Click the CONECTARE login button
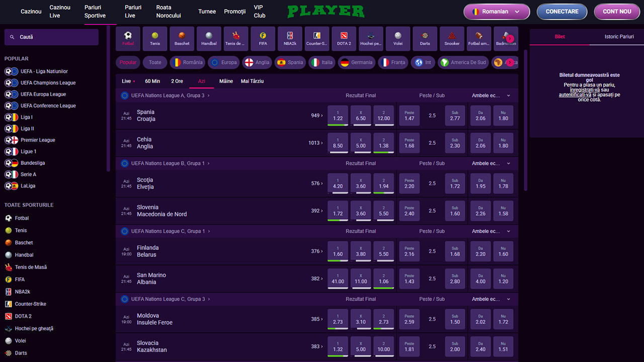 tap(562, 12)
